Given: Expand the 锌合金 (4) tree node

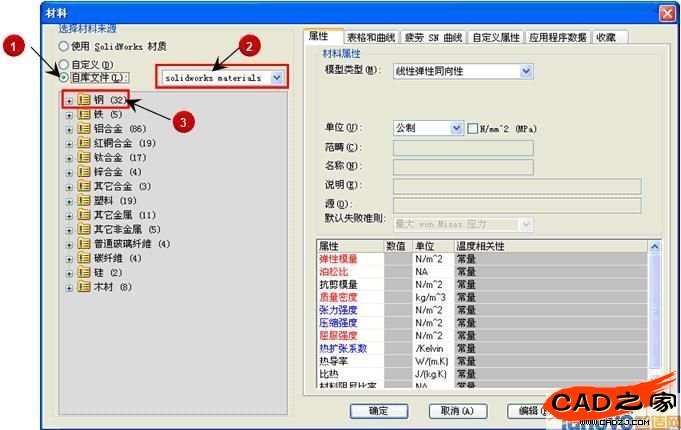Looking at the screenshot, I should [69, 172].
